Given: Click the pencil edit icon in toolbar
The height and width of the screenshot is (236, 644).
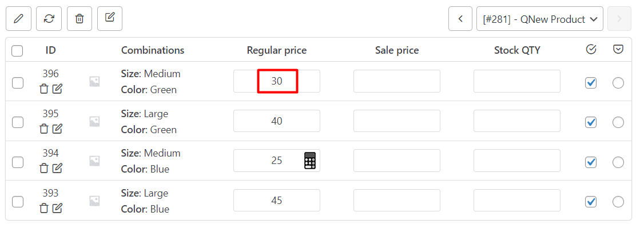Looking at the screenshot, I should click(x=18, y=19).
